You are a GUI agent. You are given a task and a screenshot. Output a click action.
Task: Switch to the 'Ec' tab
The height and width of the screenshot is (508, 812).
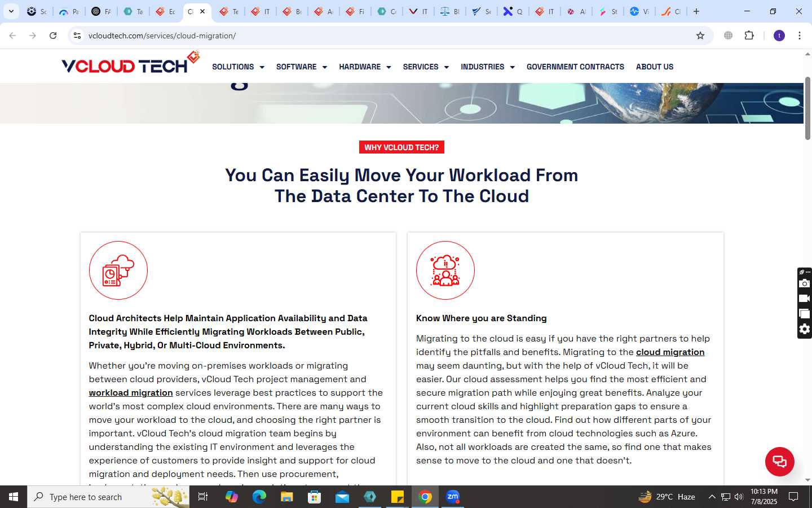165,11
